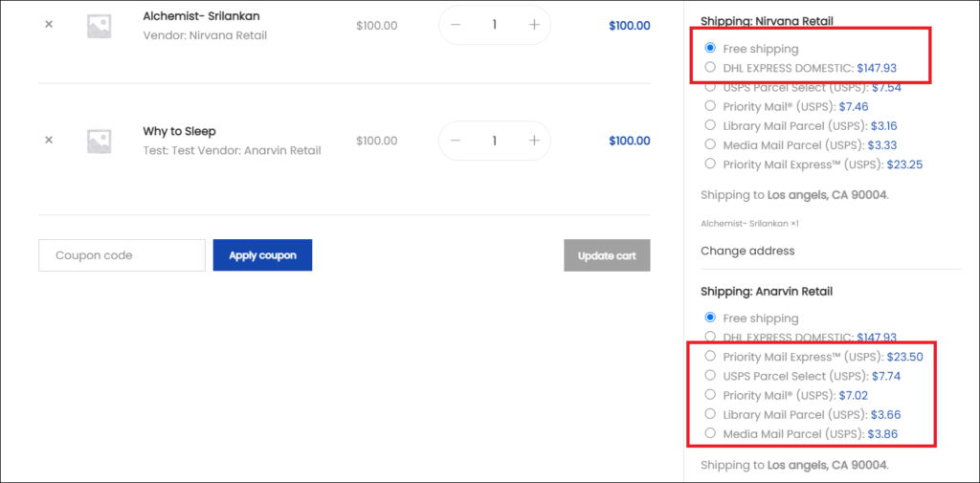Remove Alchemist- Srilankan from cart

point(49,24)
